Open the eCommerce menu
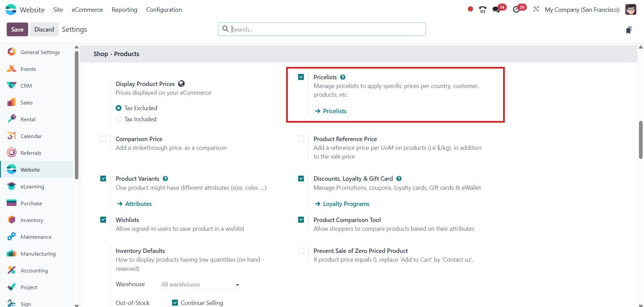The image size is (644, 307). pos(87,10)
